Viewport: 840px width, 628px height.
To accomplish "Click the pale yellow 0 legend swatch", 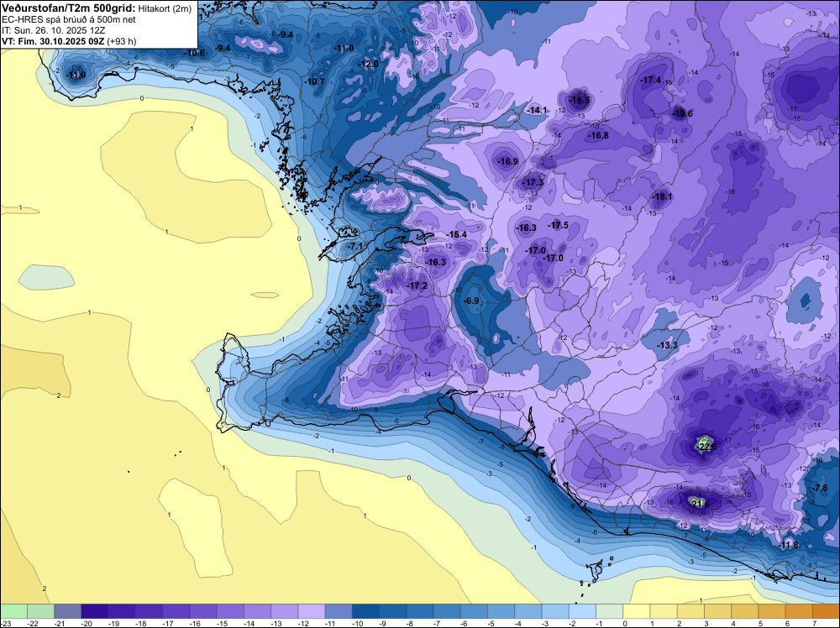I will [637, 611].
